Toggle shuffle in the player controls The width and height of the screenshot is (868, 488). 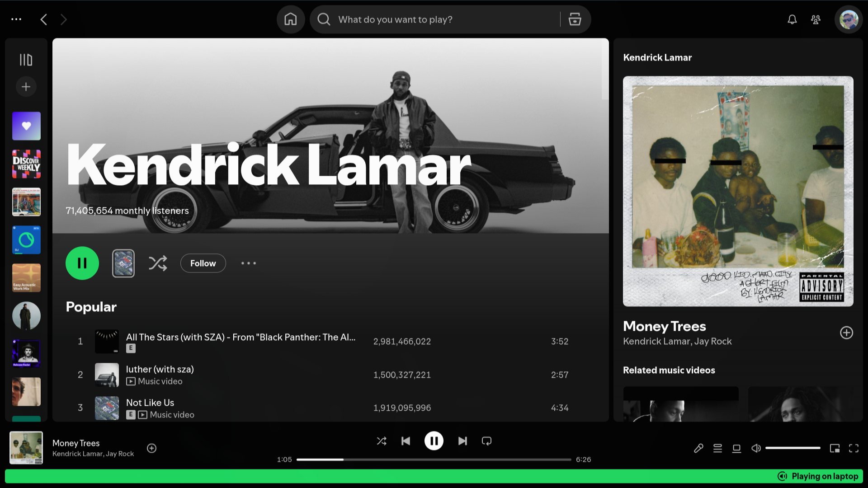tap(382, 441)
